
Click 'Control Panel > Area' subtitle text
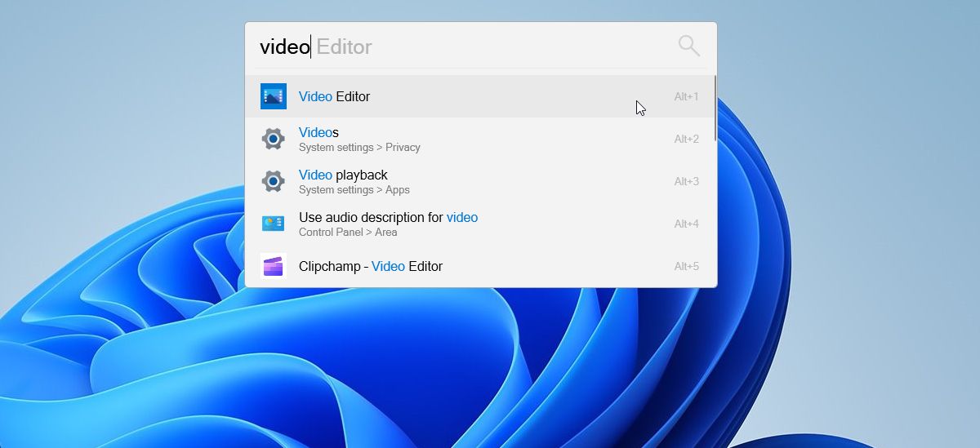coord(348,233)
